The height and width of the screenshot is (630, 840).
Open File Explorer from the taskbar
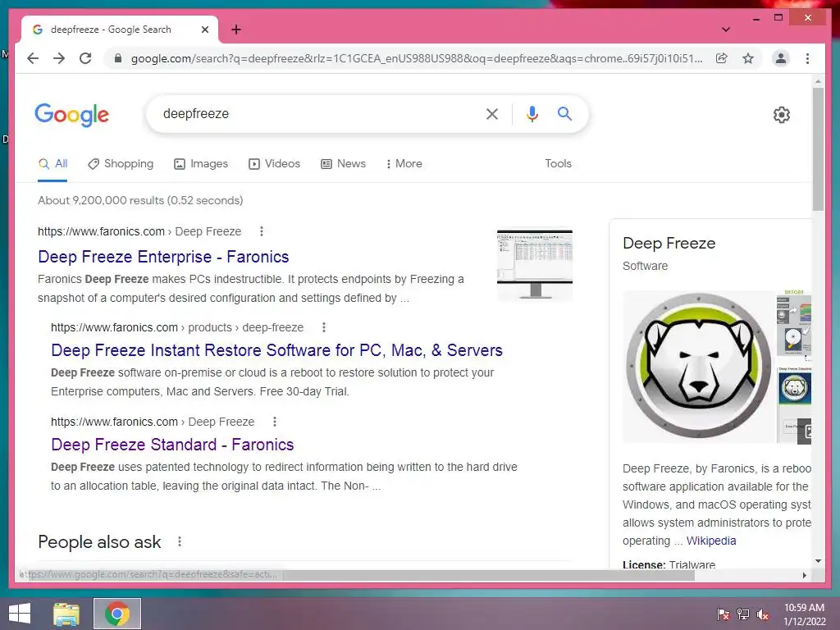[x=66, y=614]
